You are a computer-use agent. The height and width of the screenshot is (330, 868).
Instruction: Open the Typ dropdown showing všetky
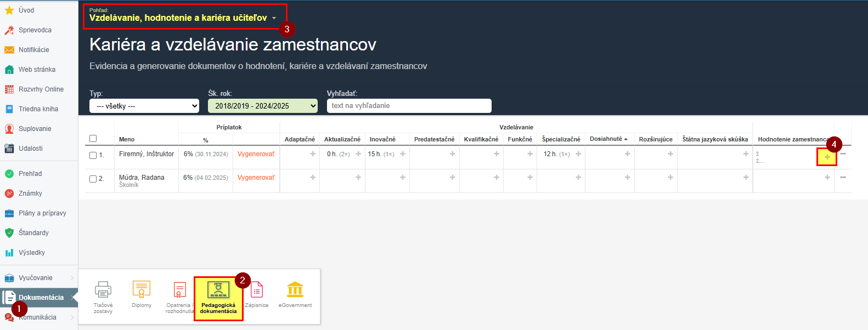pyautogui.click(x=144, y=106)
